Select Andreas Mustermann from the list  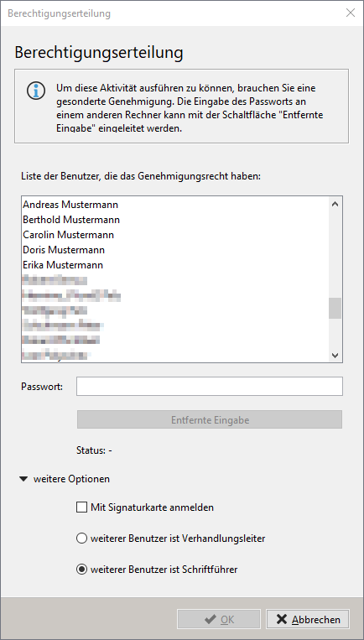click(175, 204)
